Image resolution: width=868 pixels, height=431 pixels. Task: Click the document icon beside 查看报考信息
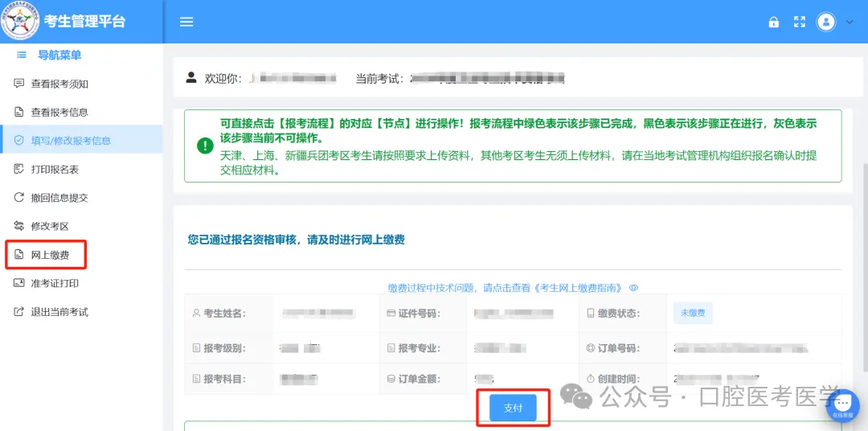pos(18,112)
